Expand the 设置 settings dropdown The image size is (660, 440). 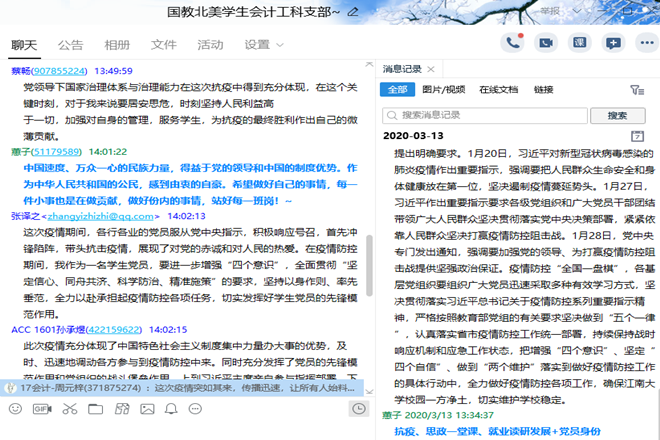point(264,45)
